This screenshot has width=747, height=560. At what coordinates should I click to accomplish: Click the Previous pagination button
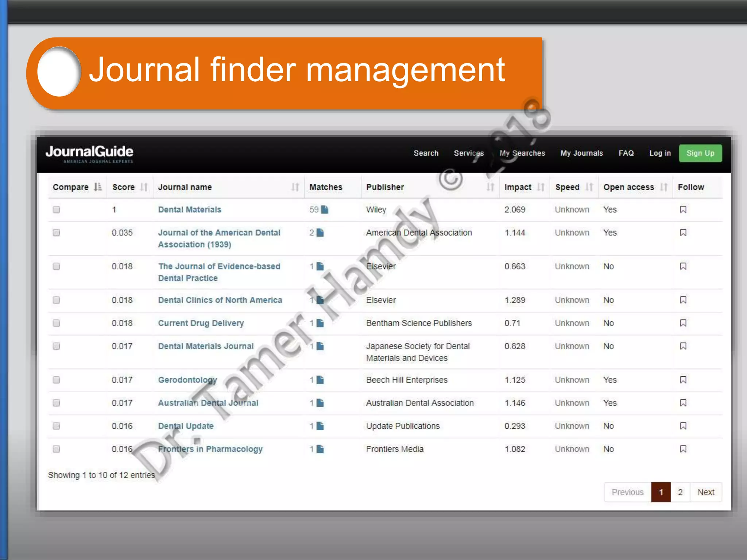pyautogui.click(x=628, y=492)
